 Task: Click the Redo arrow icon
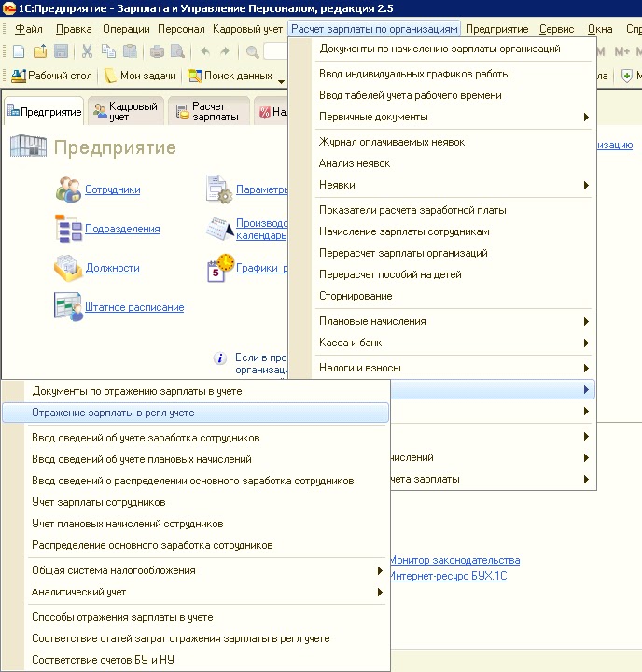[225, 51]
